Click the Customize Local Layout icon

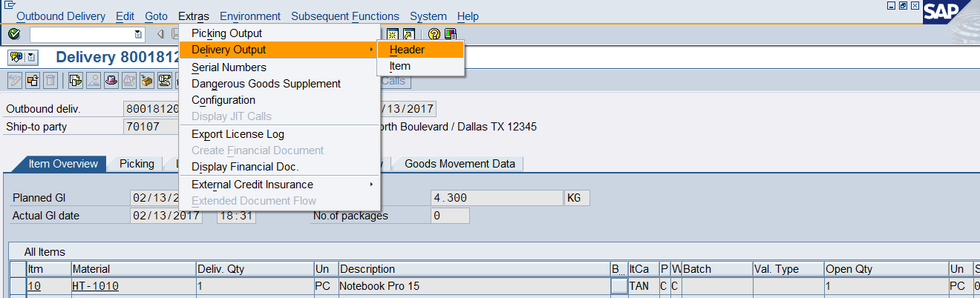[x=450, y=34]
